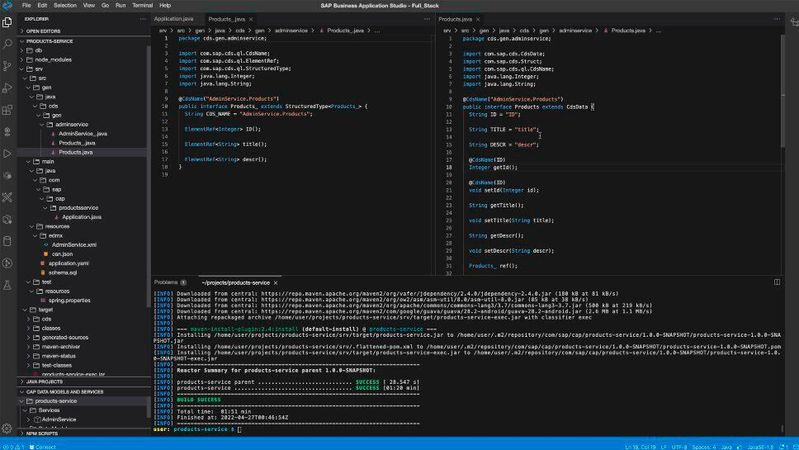
Task: Open the database cylinder icon in activity bar
Action: pyautogui.click(x=7, y=241)
